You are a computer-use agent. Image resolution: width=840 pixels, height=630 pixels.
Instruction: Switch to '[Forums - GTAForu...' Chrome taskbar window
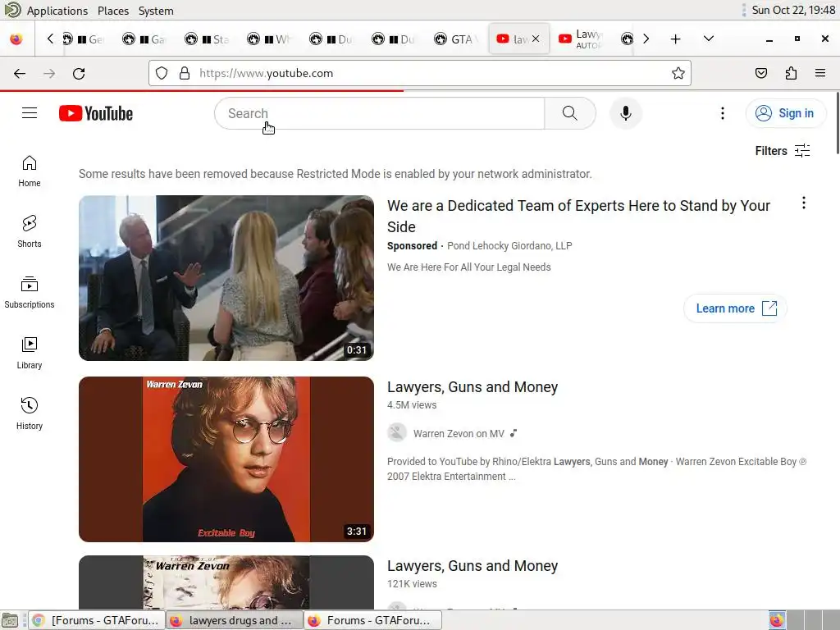tap(97, 620)
